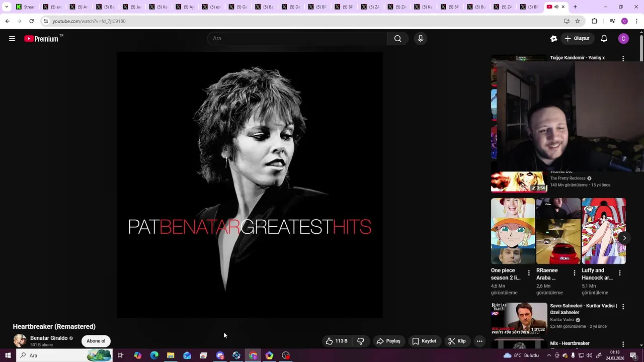Open Chrome three-dot menu
Image resolution: width=644 pixels, height=362 pixels.
click(636, 21)
